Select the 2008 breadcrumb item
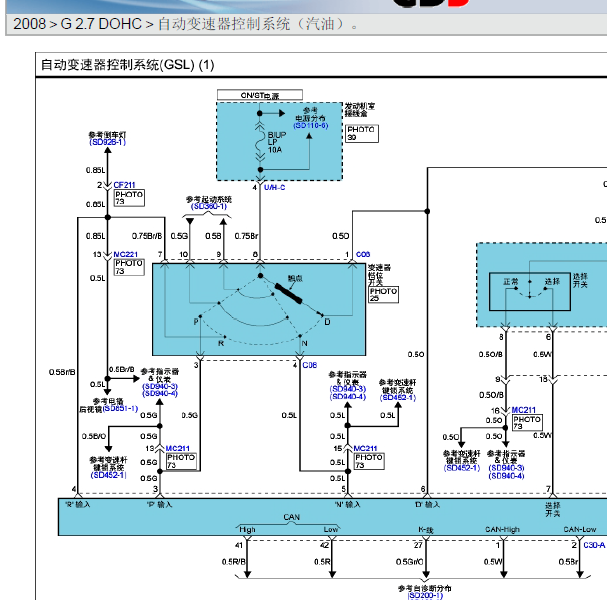The width and height of the screenshot is (607, 600). (x=29, y=24)
